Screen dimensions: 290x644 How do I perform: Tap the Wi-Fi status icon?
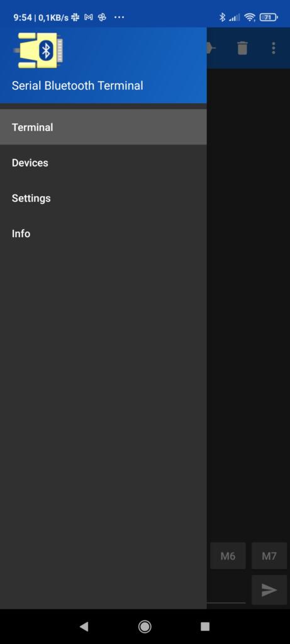(x=249, y=17)
